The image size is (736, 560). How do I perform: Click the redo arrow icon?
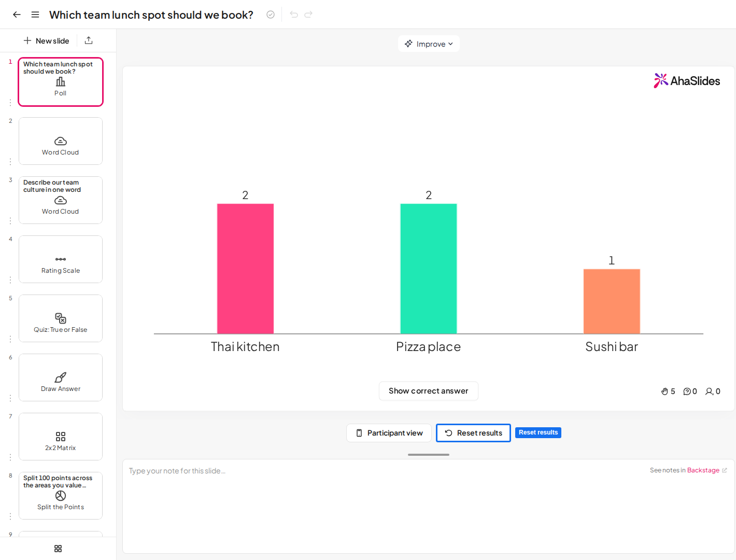[308, 15]
